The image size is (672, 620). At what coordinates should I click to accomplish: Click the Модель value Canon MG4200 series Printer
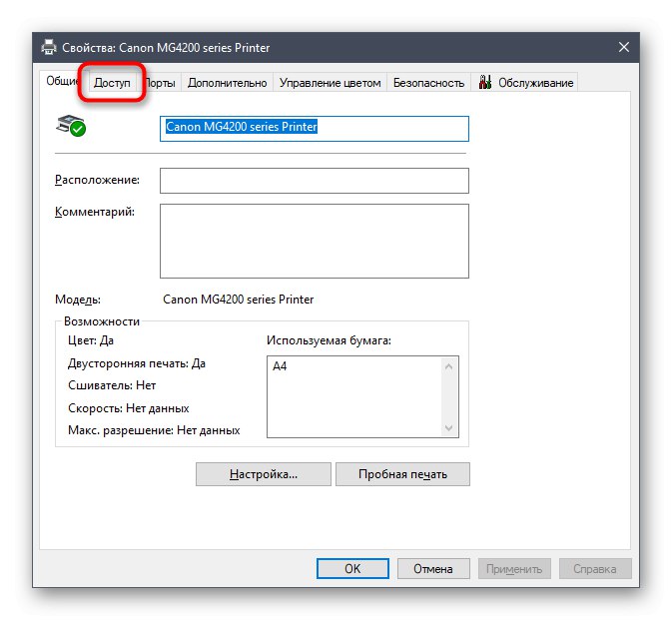click(239, 300)
